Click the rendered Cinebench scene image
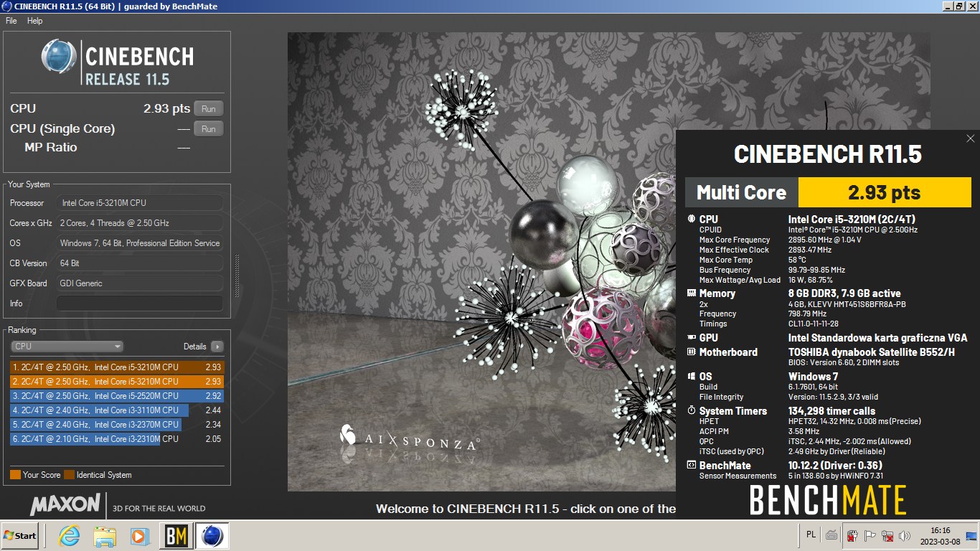This screenshot has width=980, height=551. [481, 262]
